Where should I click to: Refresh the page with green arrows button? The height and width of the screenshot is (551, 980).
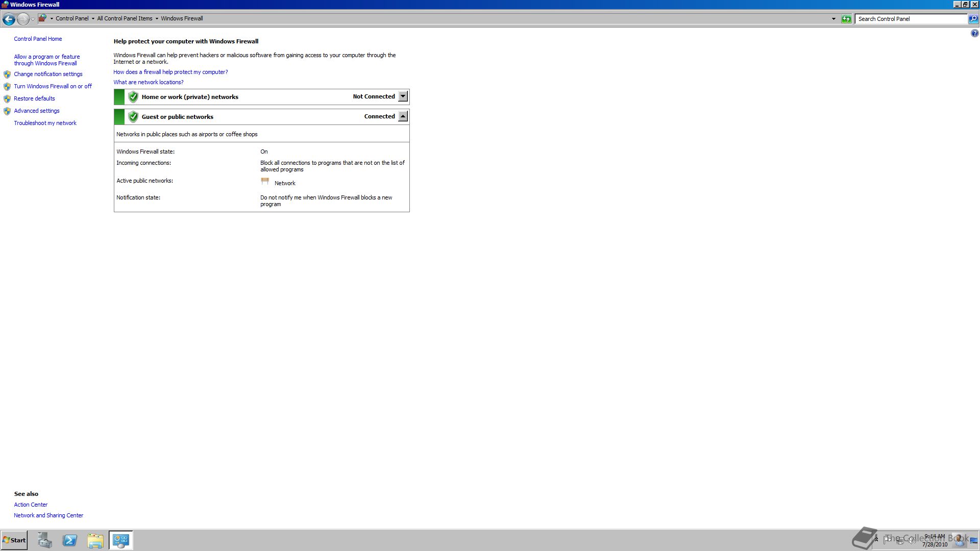[x=846, y=19]
